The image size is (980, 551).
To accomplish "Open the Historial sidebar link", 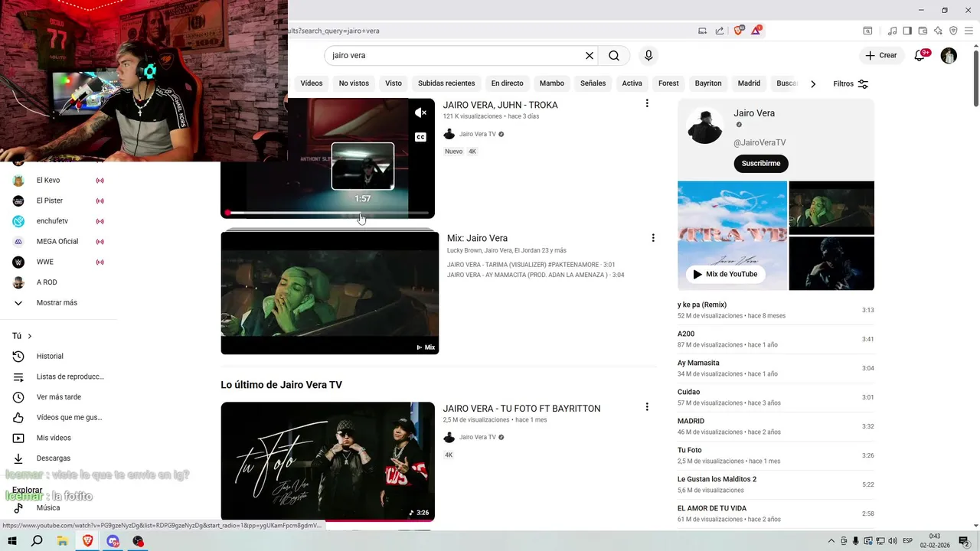I will [51, 356].
